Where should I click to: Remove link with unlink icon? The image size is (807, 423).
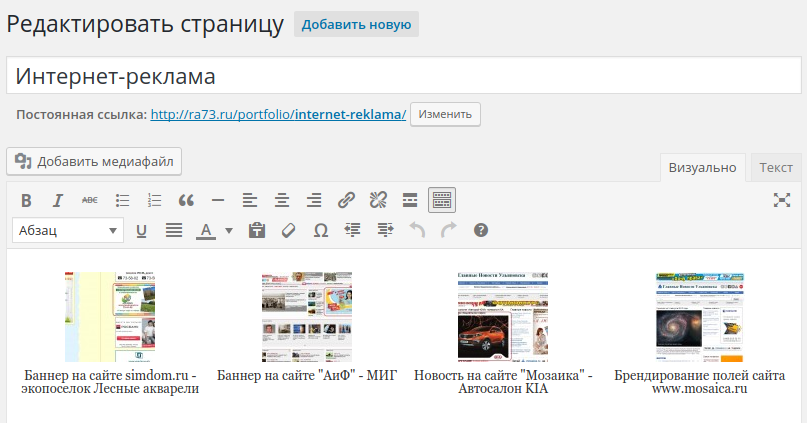click(x=378, y=200)
